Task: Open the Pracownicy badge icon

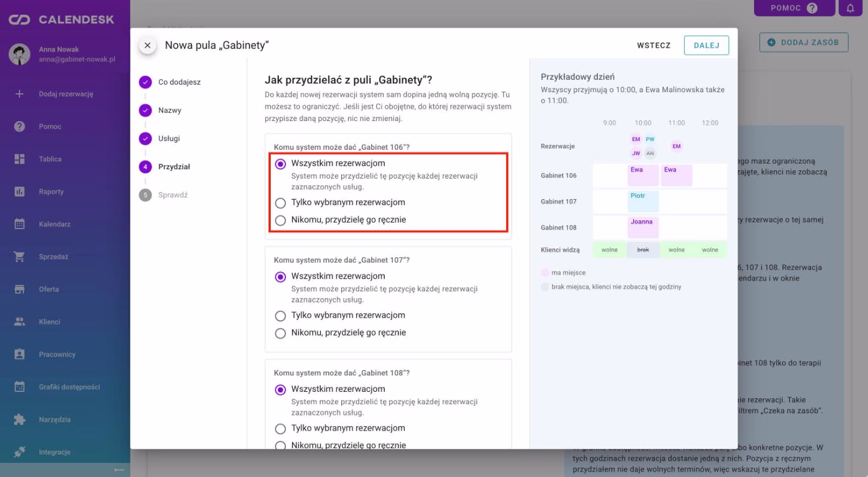Action: (19, 354)
